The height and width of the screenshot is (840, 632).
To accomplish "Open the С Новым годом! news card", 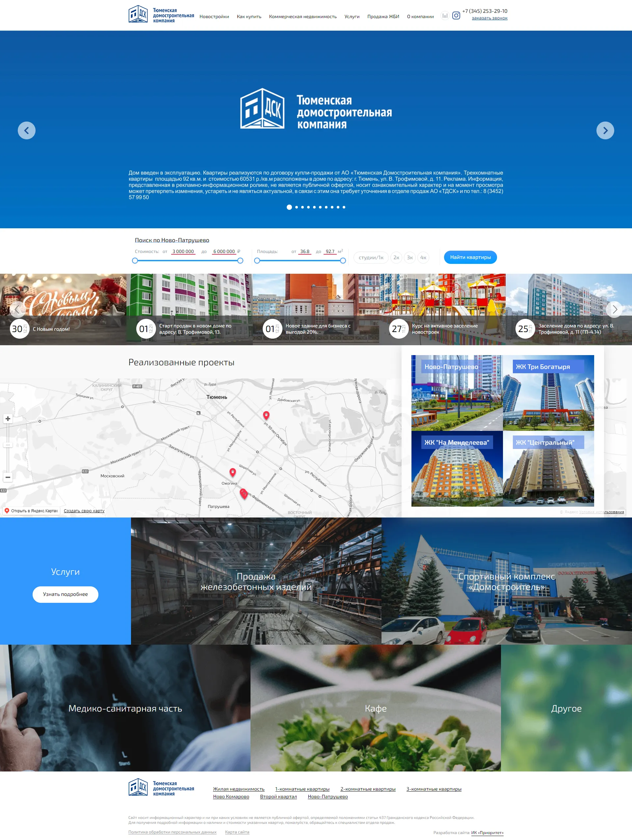I will coord(63,309).
